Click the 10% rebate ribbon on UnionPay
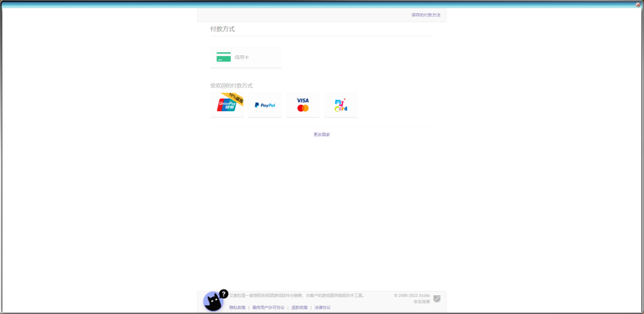This screenshot has height=314, width=644. pyautogui.click(x=236, y=99)
